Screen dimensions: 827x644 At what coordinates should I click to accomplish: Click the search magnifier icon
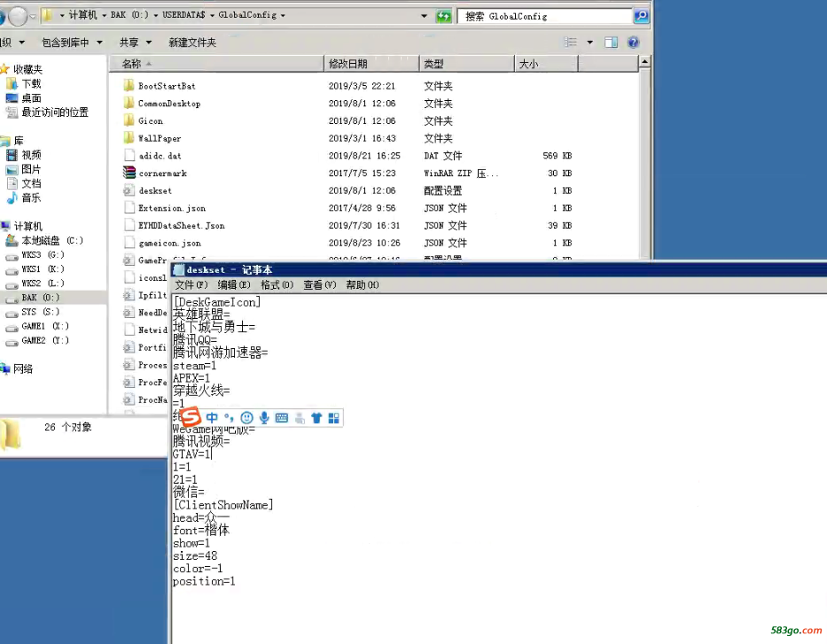tap(642, 16)
